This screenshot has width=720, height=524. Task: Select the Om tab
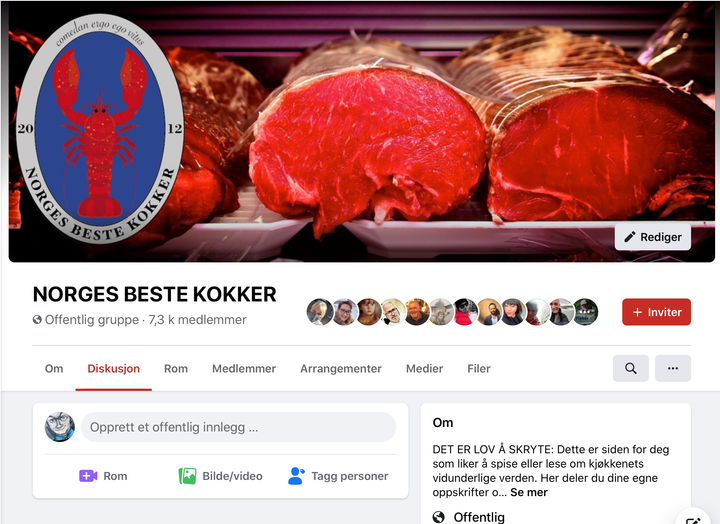click(54, 368)
